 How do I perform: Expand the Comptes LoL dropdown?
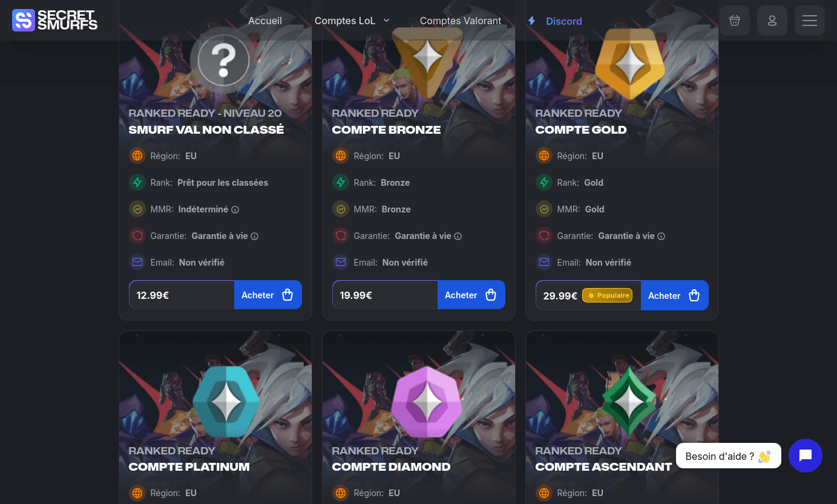click(x=352, y=21)
